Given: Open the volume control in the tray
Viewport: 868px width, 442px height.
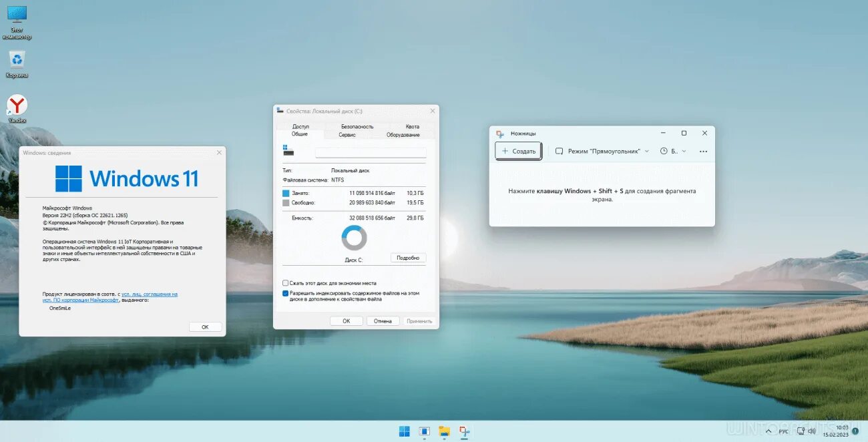Looking at the screenshot, I should [813, 431].
